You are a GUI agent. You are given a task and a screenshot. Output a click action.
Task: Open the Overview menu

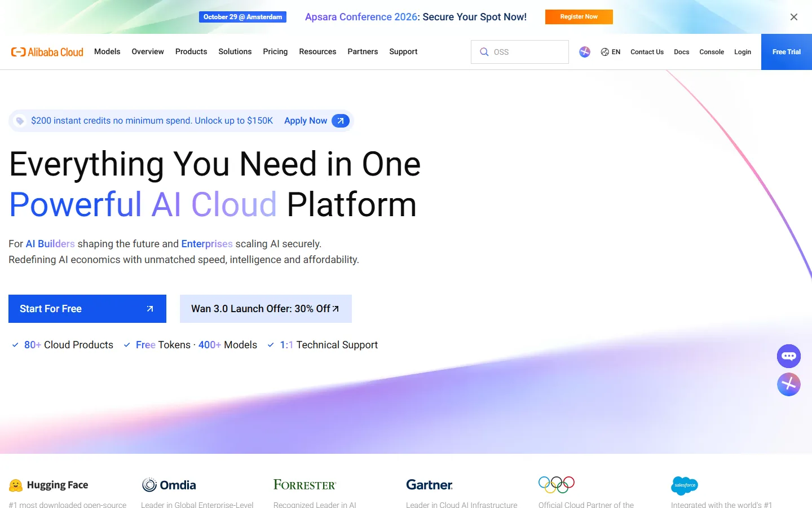pos(148,51)
